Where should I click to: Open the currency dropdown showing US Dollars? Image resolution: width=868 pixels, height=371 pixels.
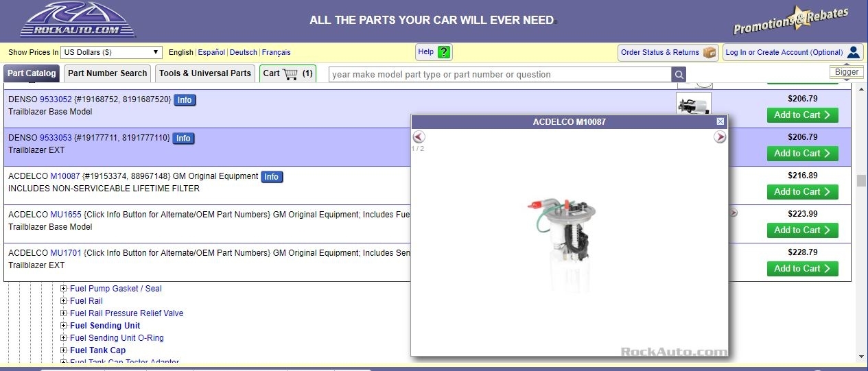(x=111, y=52)
